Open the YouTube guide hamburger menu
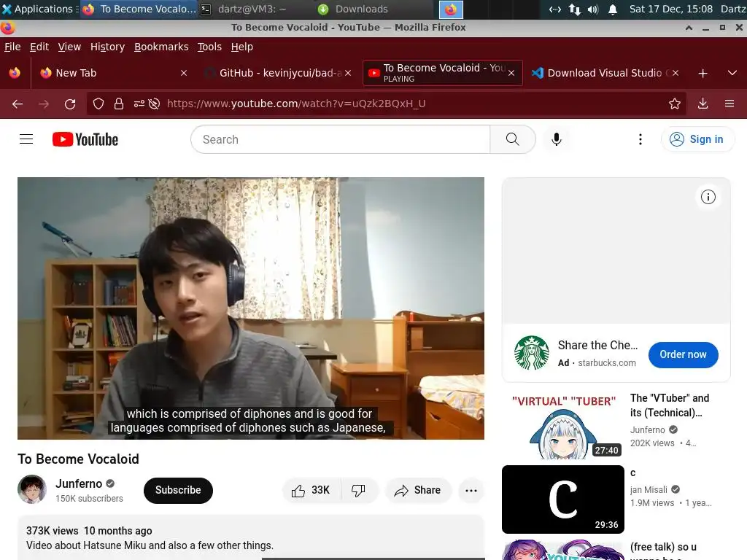 click(26, 139)
